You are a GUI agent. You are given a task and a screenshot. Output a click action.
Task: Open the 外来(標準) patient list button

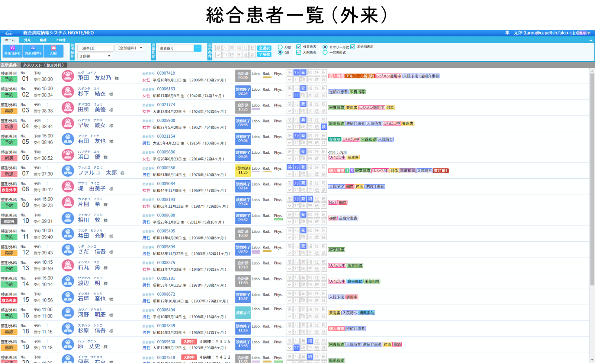33,51
